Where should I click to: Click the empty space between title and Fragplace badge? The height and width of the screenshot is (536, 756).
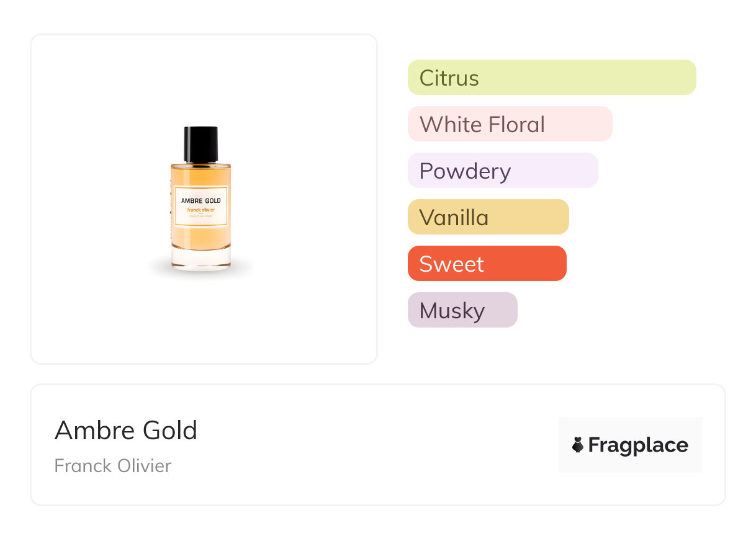coord(372,445)
